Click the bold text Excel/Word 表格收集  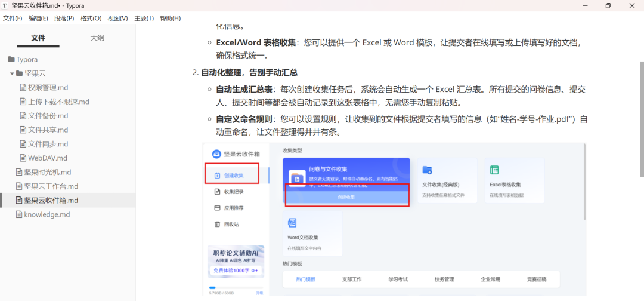tap(256, 43)
